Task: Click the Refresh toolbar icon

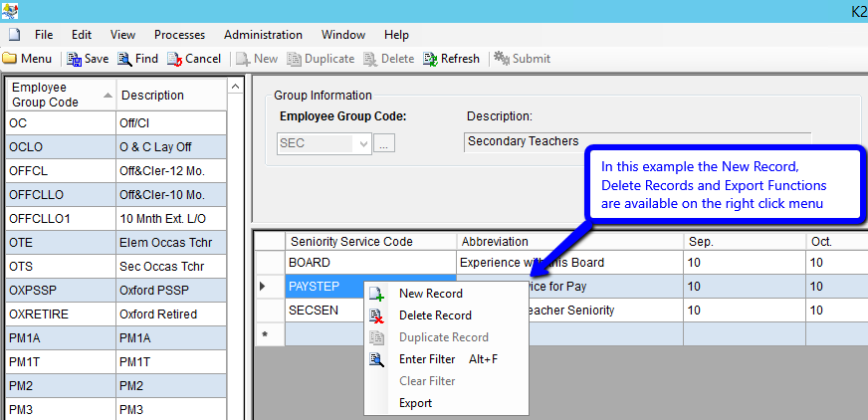Action: (x=430, y=59)
